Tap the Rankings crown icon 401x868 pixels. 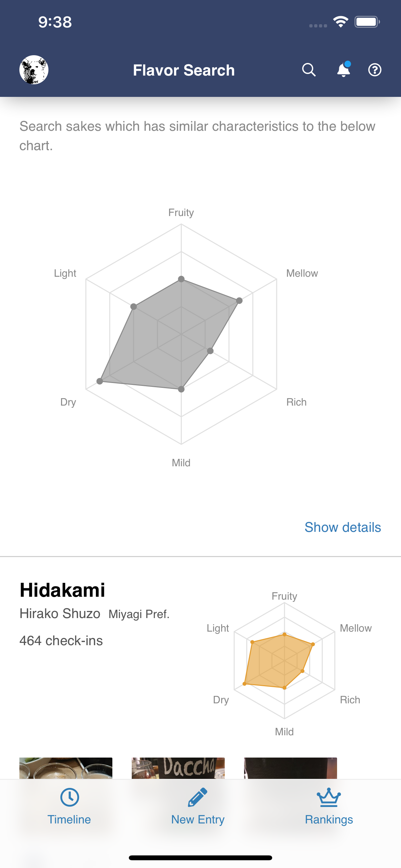(x=329, y=797)
